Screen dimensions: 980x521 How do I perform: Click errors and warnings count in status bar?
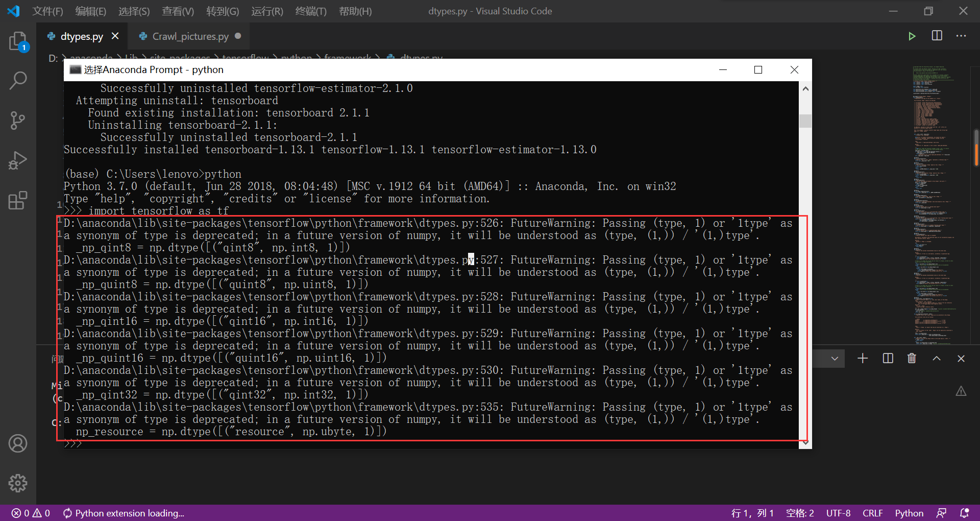pyautogui.click(x=31, y=513)
